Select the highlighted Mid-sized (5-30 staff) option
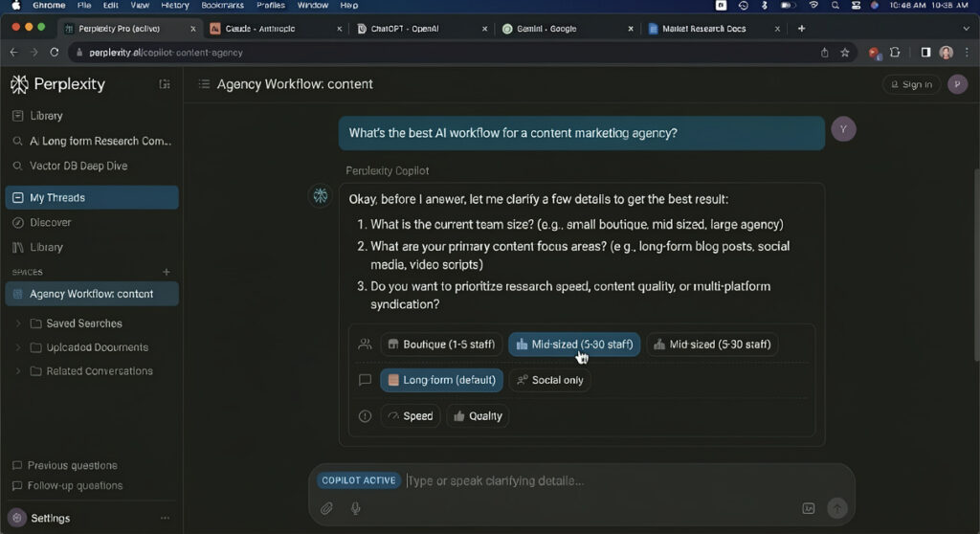Screen dimensions: 980x534 tap(574, 345)
